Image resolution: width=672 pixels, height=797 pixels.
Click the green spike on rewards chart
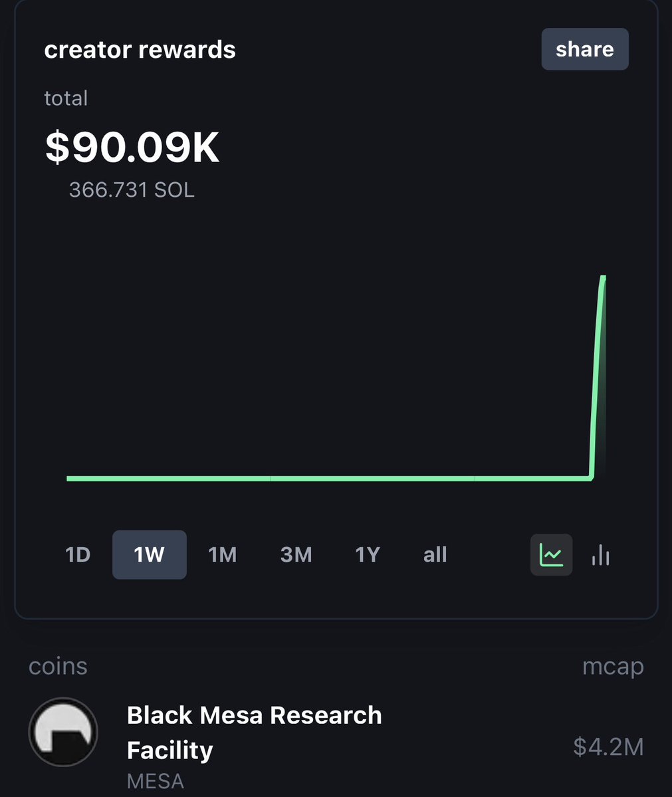coord(598,376)
